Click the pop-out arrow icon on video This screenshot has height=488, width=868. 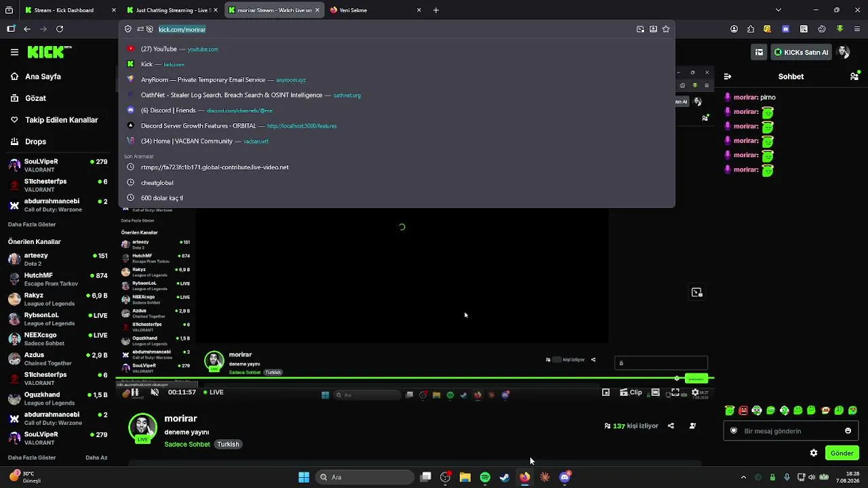click(x=696, y=293)
